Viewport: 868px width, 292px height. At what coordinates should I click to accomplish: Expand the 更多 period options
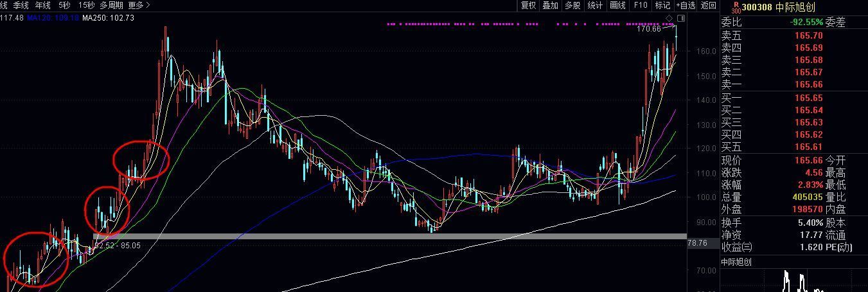click(x=139, y=5)
